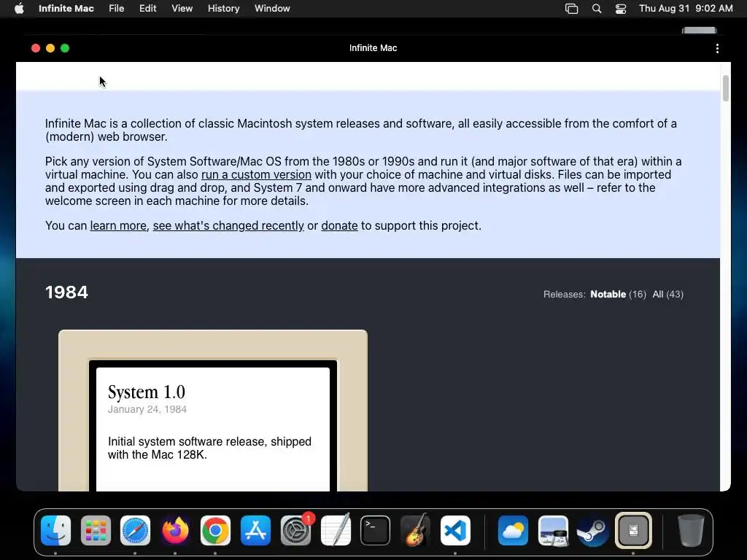Open Finder from the Dock
This screenshot has width=747, height=560.
point(55,530)
